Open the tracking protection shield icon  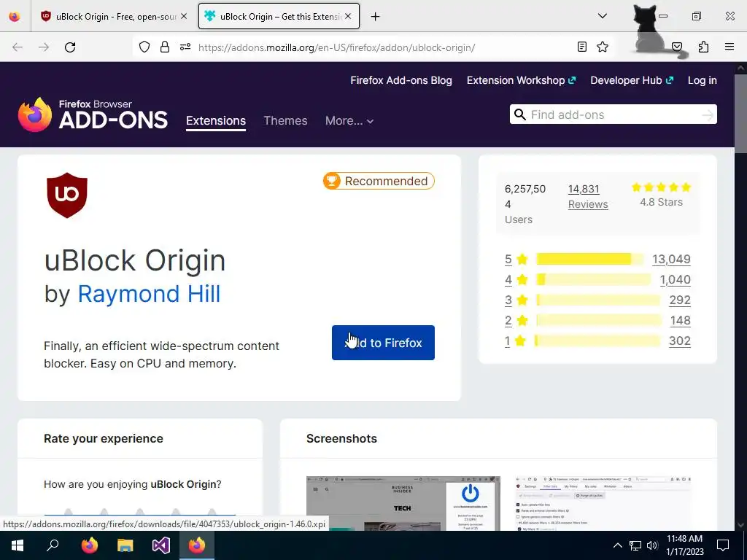click(x=144, y=47)
